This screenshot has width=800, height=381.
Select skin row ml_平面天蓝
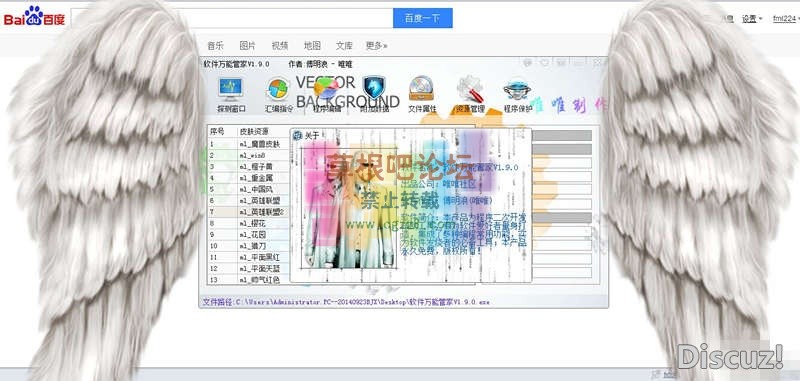tap(249, 268)
